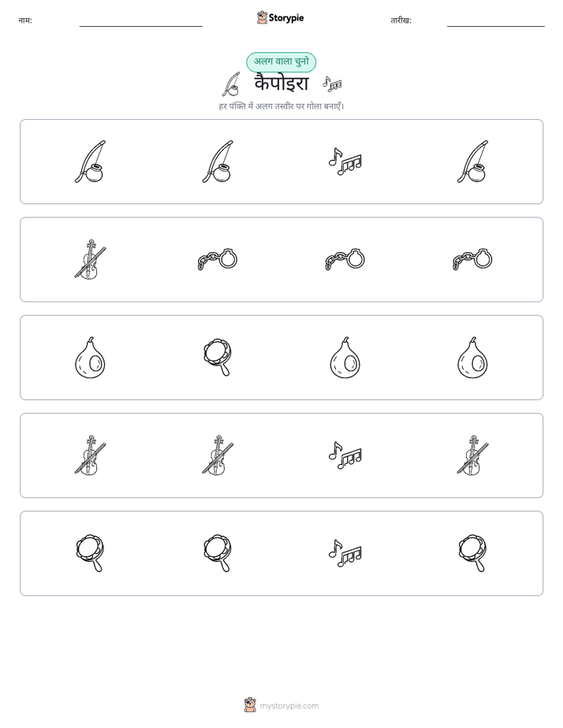Select the middle chain shackle in row two

345,259
